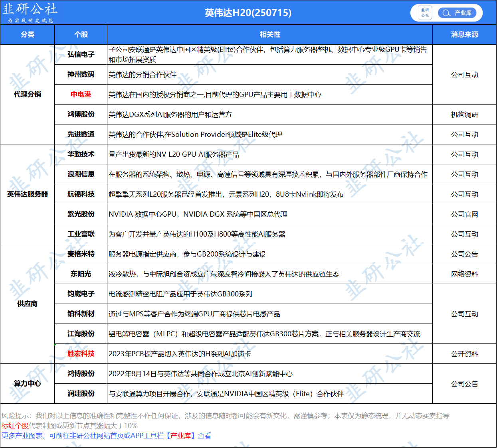
Task: Select the 相关性 column header
Action: (x=270, y=35)
